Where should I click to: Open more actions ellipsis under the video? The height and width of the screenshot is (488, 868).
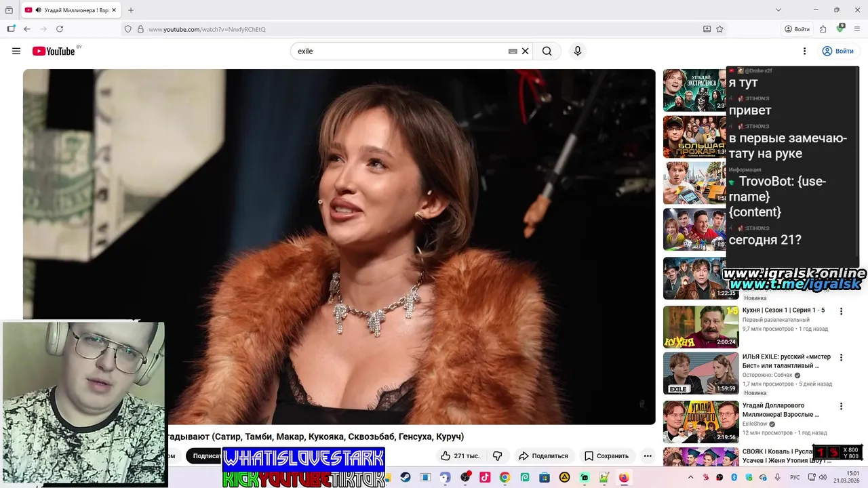pos(648,455)
